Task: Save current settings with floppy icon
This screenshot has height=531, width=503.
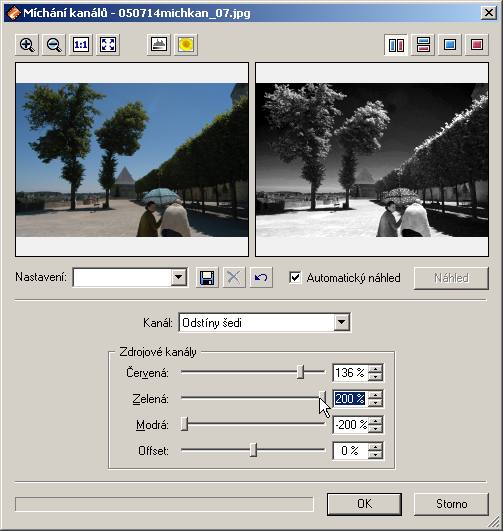Action: (x=207, y=278)
